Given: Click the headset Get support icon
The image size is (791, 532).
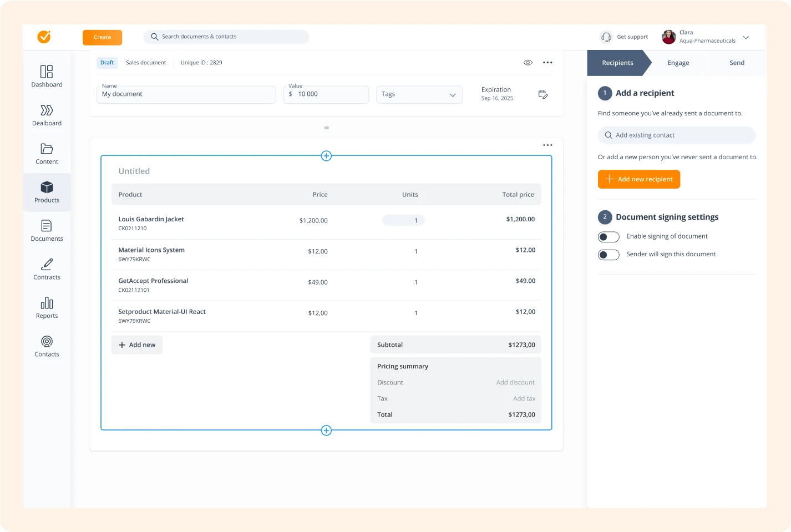Looking at the screenshot, I should point(606,37).
